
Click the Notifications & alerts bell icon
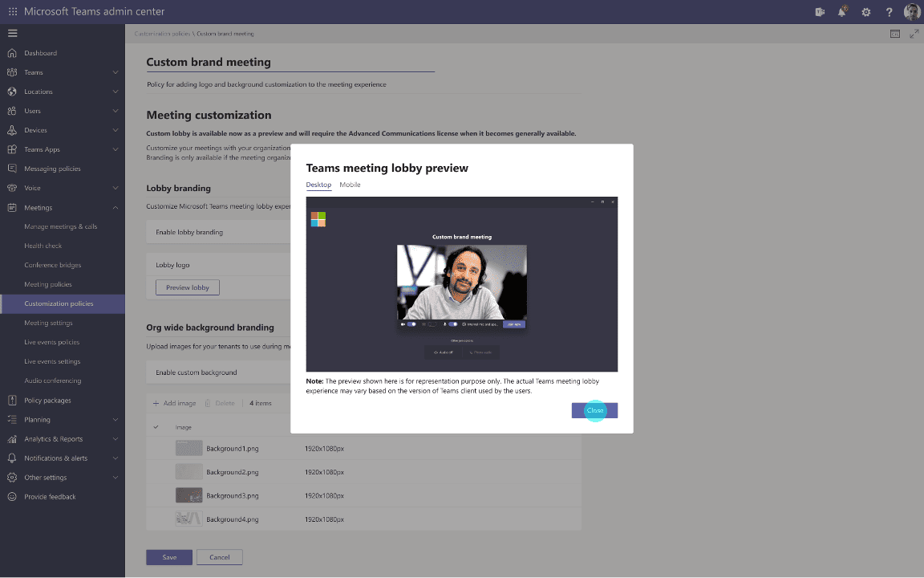[12, 458]
